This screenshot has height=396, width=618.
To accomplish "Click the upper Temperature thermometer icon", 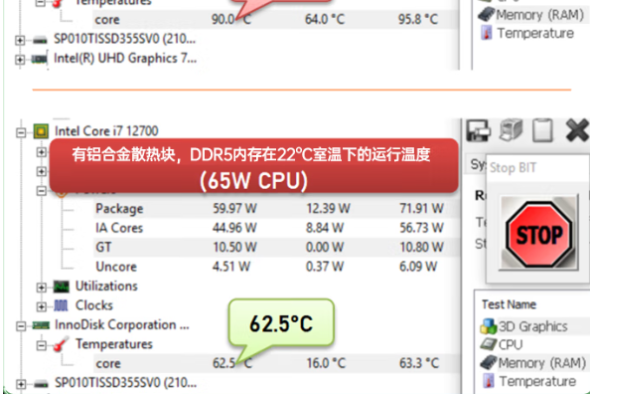I will [487, 33].
